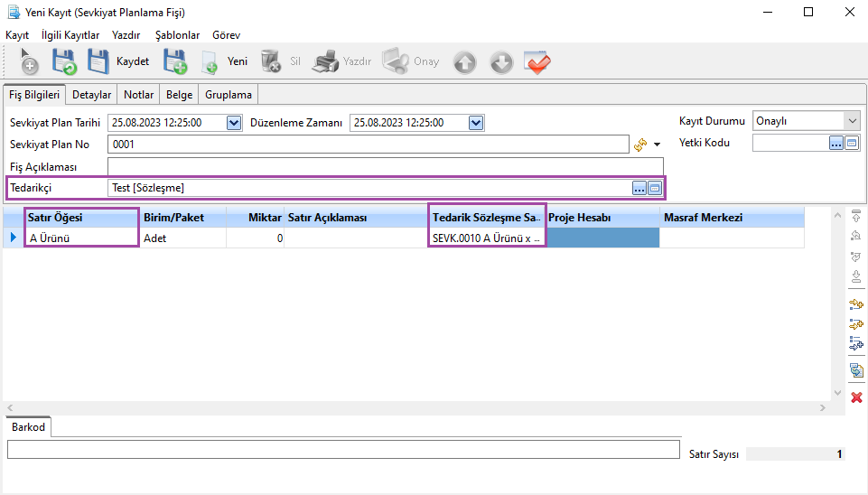Click the Kaydet save icon

tap(98, 61)
